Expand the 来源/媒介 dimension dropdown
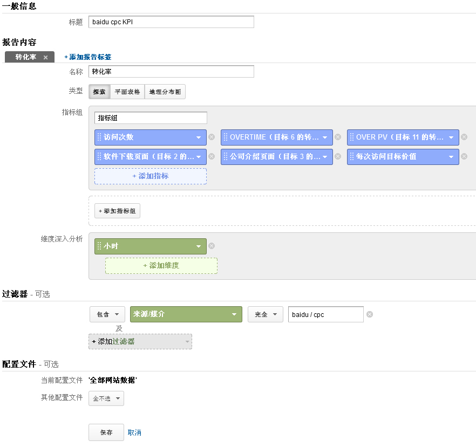 pyautogui.click(x=186, y=314)
